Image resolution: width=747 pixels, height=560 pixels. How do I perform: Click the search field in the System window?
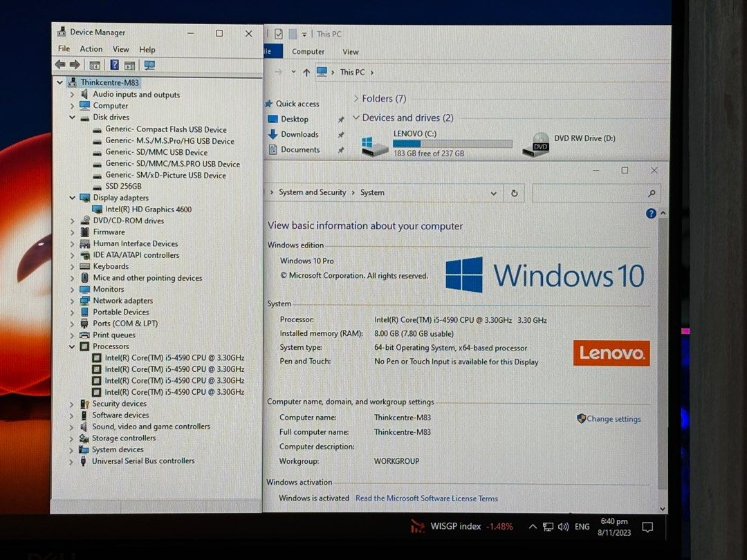tap(596, 193)
